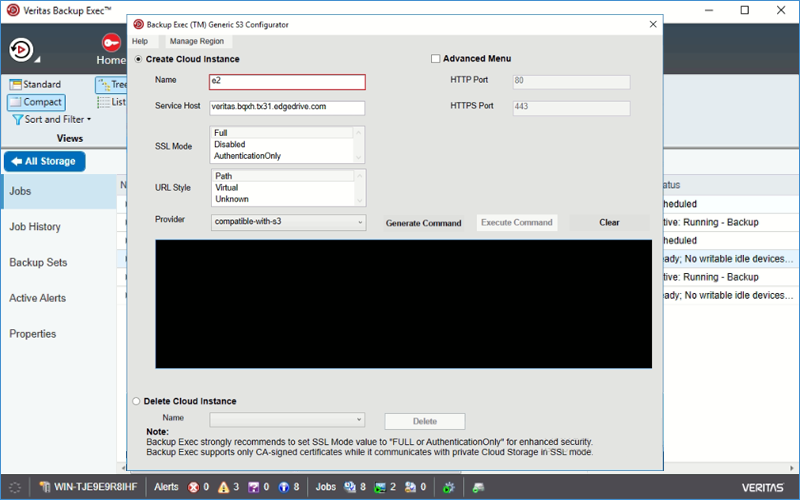Screen dimensions: 800x500
Task: Click the Name input field
Action: (x=287, y=82)
